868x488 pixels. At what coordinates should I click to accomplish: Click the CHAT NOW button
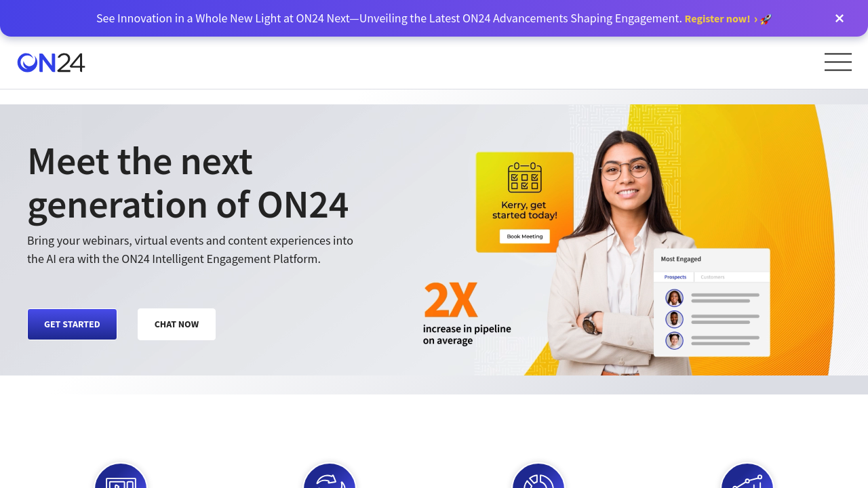coord(176,324)
